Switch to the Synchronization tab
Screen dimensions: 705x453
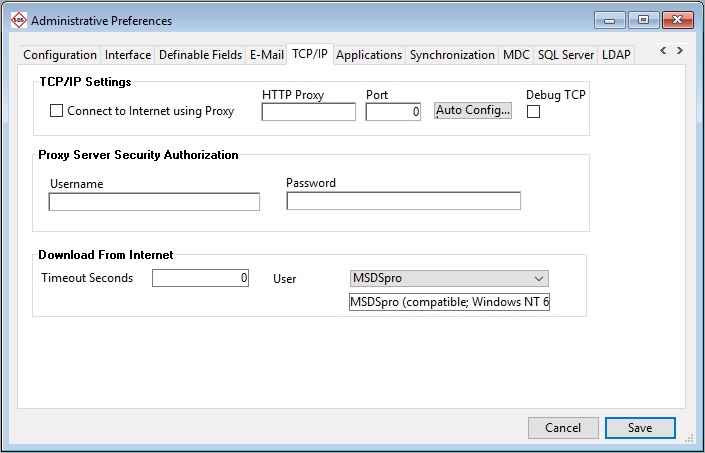click(x=452, y=55)
